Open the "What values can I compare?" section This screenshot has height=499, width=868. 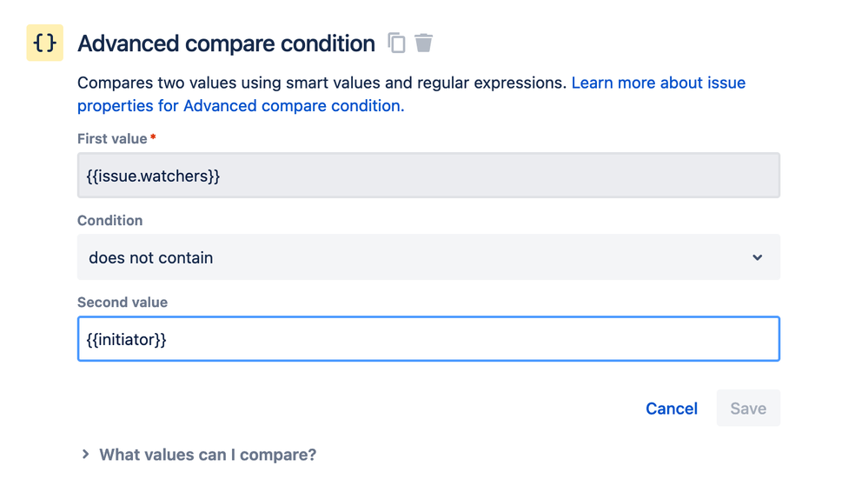click(x=208, y=455)
